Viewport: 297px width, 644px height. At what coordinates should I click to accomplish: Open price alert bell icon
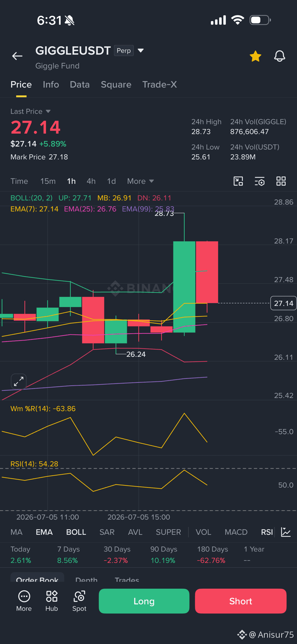coord(280,56)
